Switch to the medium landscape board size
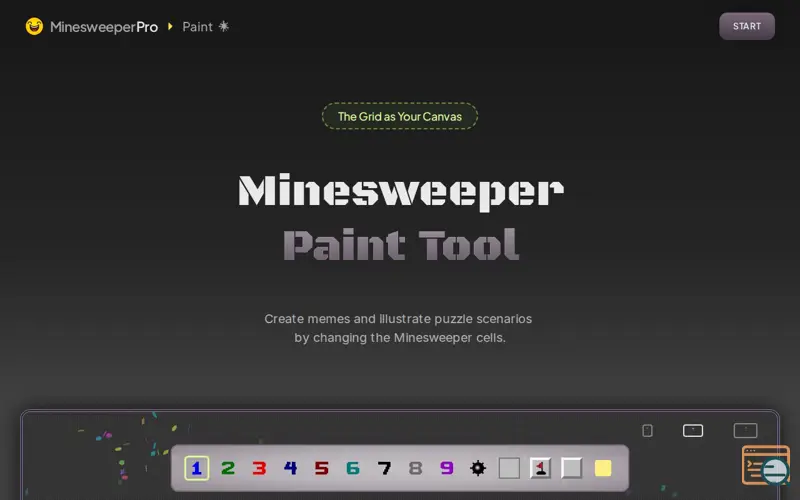800x500 pixels. pos(693,431)
